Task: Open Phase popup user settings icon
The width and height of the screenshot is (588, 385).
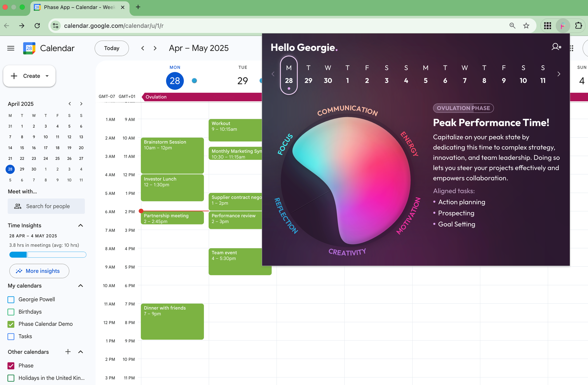Action: [x=556, y=47]
